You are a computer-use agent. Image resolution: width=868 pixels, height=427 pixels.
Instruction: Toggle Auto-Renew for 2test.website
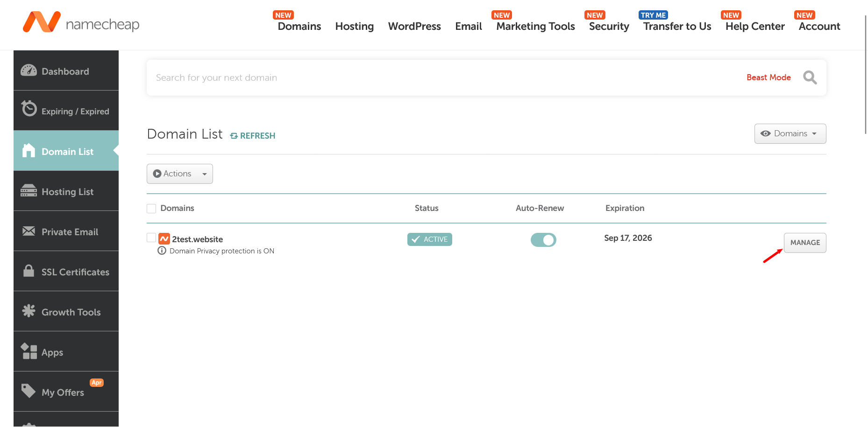543,240
